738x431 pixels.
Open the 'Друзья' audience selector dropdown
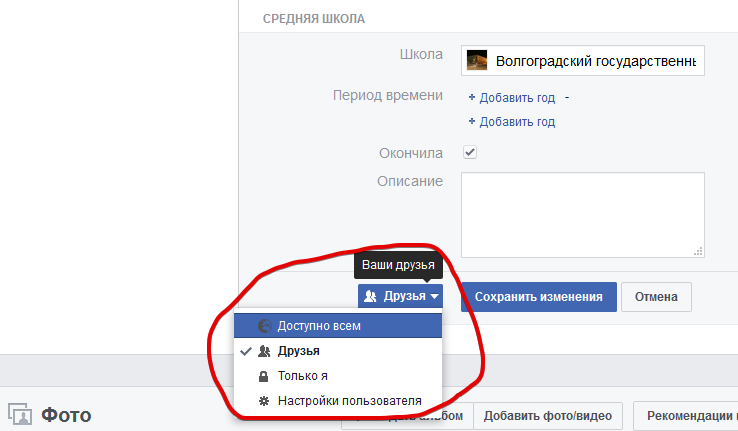point(401,296)
